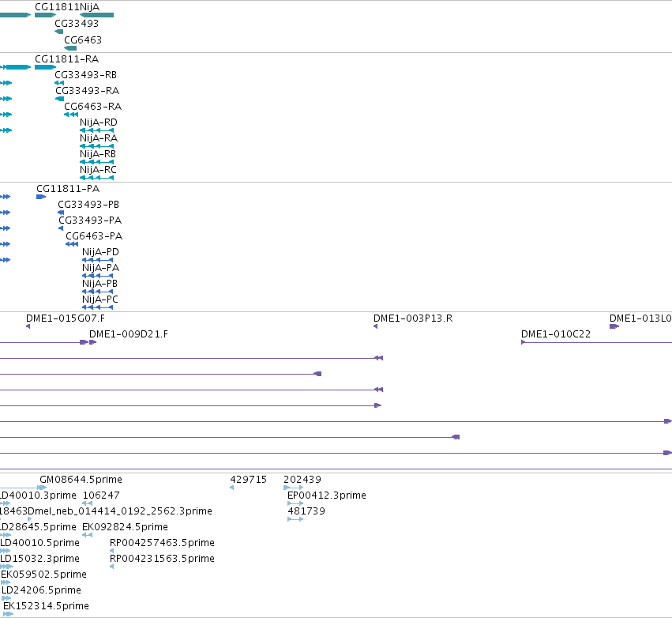Click the NijA-RD transcript arrow glyph
The width and height of the screenshot is (672, 618).
point(97,130)
